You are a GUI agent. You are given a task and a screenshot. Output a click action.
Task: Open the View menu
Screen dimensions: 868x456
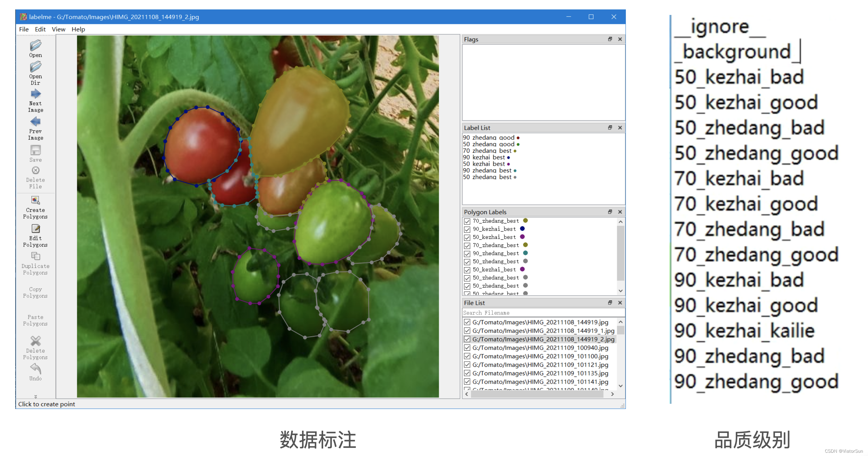(58, 29)
